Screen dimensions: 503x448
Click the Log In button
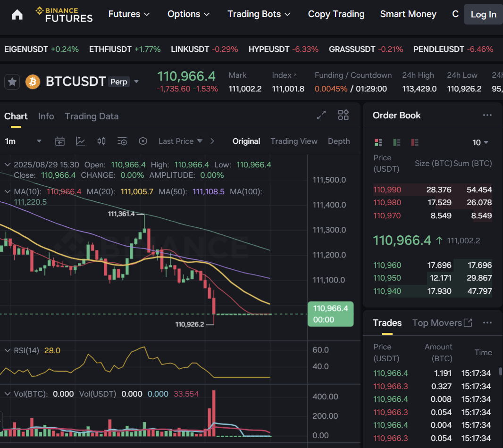tap(483, 15)
